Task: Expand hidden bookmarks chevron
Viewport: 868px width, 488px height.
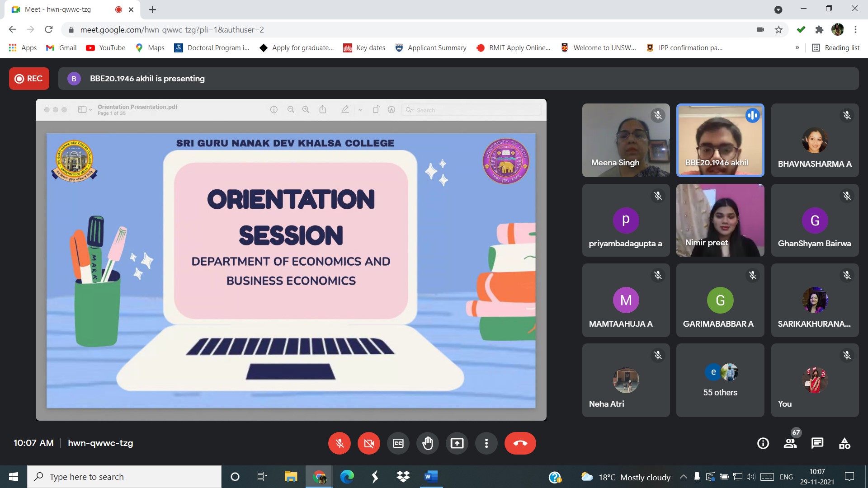Action: click(x=797, y=48)
